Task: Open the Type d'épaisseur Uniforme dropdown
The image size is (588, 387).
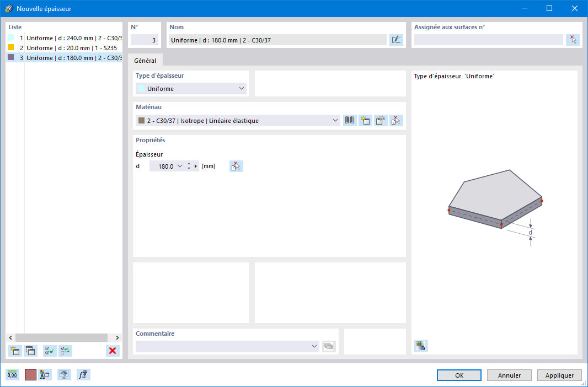Action: pyautogui.click(x=191, y=89)
